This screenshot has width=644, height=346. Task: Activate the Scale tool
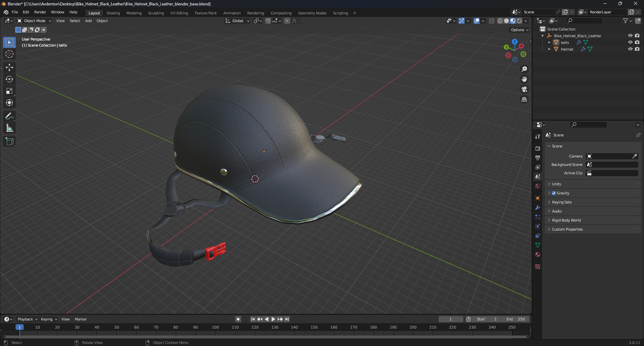[x=9, y=91]
